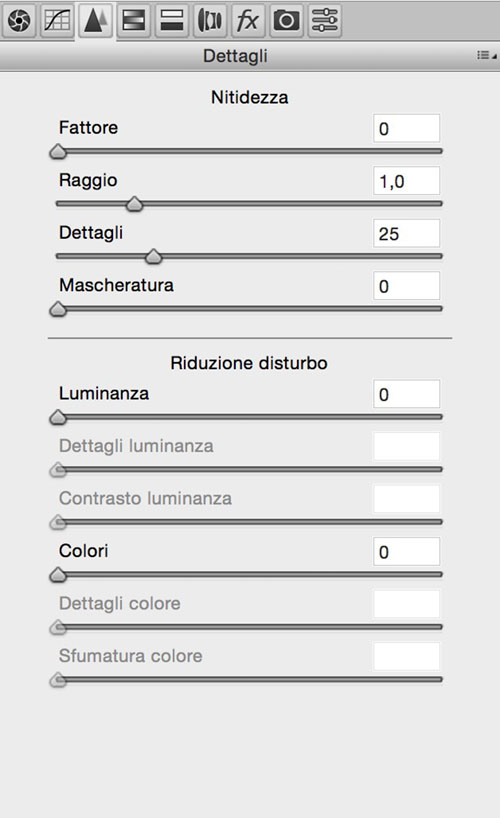Click the Fattore value field

point(407,128)
